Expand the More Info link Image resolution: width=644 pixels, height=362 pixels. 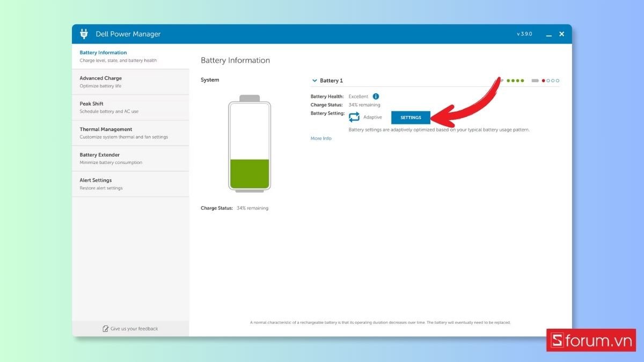point(321,138)
